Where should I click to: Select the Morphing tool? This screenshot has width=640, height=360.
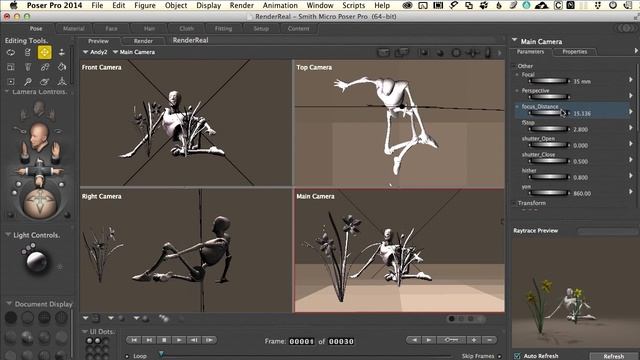point(44,82)
